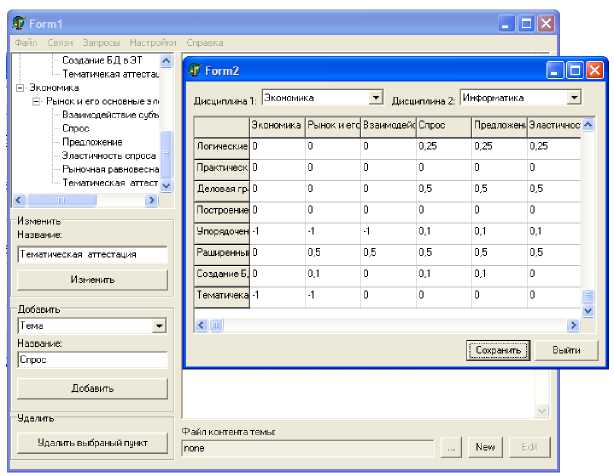614x476 pixels.
Task: Collapse the Экономика tree node
Action: pyautogui.click(x=21, y=88)
